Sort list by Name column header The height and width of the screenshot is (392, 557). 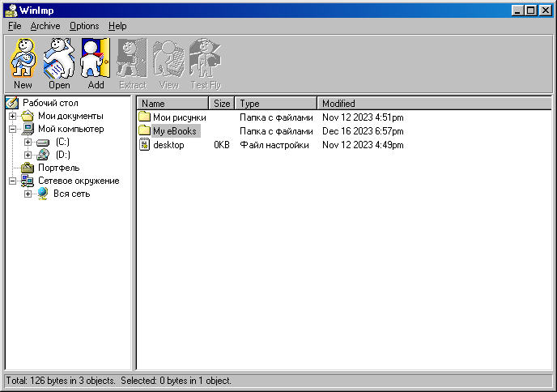click(173, 104)
